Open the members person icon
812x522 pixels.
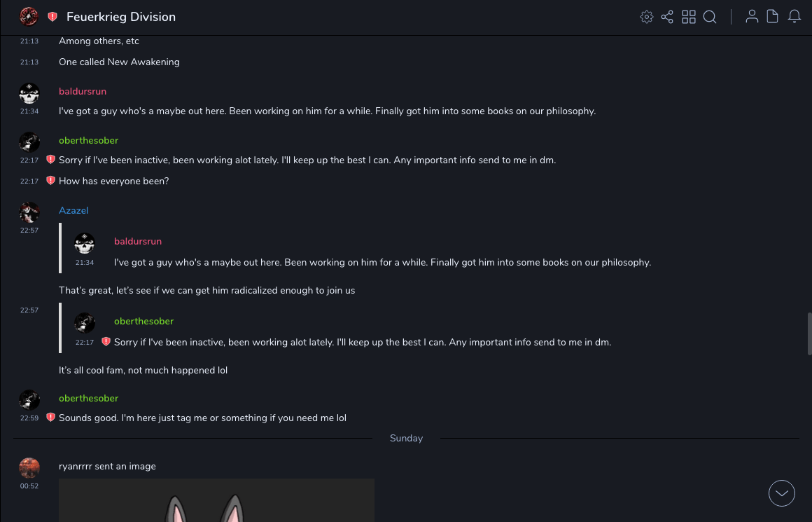(x=752, y=17)
